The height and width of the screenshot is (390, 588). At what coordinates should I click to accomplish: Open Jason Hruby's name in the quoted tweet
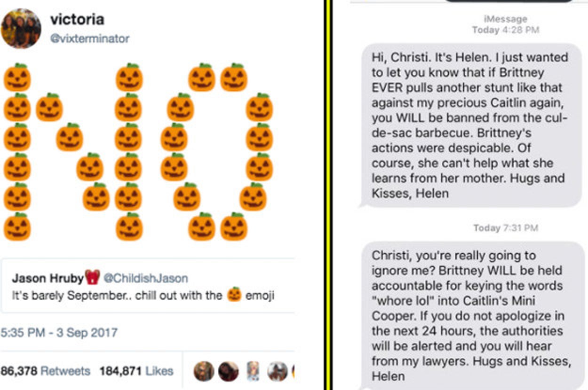pyautogui.click(x=48, y=278)
